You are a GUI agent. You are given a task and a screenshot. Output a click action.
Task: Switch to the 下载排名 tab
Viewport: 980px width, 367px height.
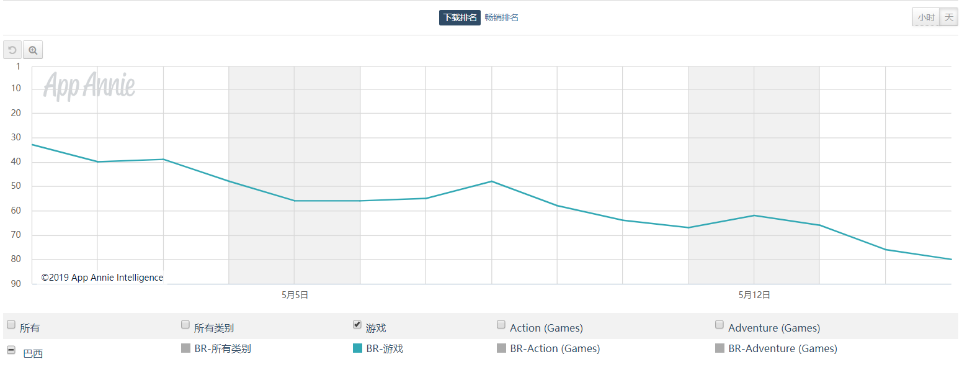pyautogui.click(x=460, y=17)
